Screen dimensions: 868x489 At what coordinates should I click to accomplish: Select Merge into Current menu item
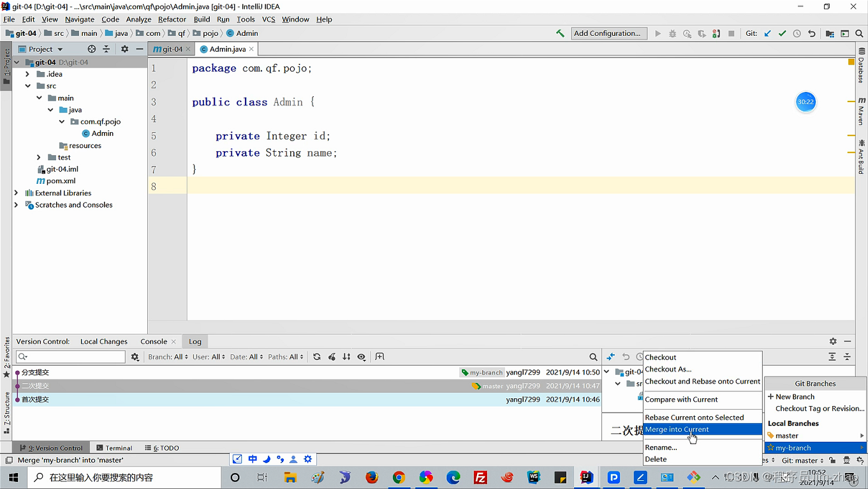coord(703,430)
